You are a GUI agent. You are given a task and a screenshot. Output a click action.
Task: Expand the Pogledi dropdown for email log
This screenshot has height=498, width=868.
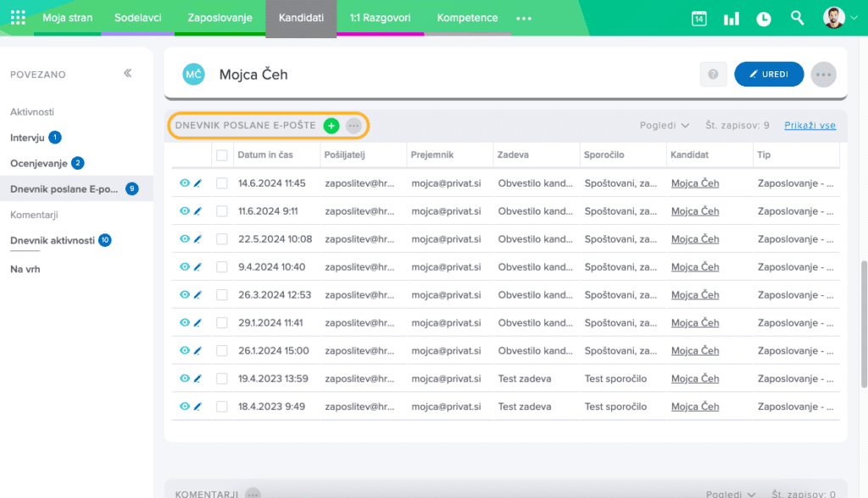pos(665,126)
